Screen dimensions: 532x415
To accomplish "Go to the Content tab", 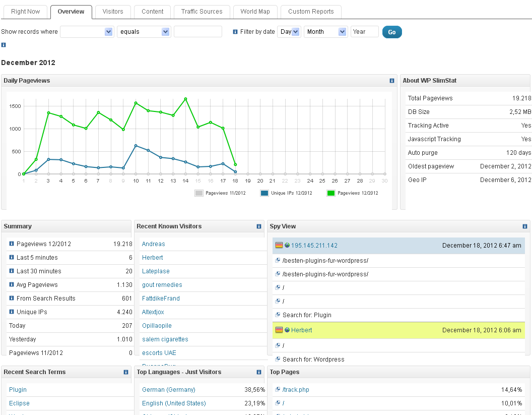I will coord(152,12).
